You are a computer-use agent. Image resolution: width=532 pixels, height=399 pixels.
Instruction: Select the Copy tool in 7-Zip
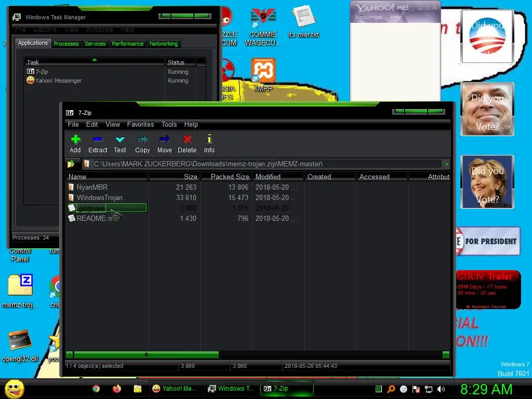[142, 143]
